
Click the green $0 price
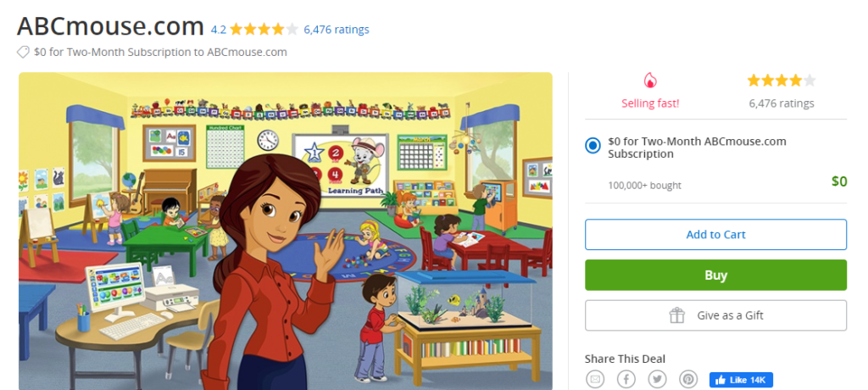point(838,181)
